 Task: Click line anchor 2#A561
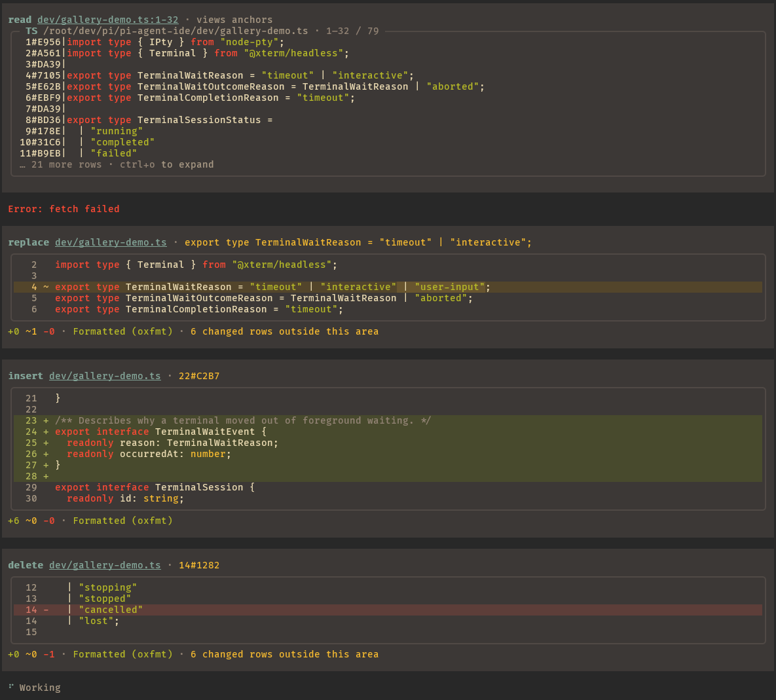click(x=43, y=53)
